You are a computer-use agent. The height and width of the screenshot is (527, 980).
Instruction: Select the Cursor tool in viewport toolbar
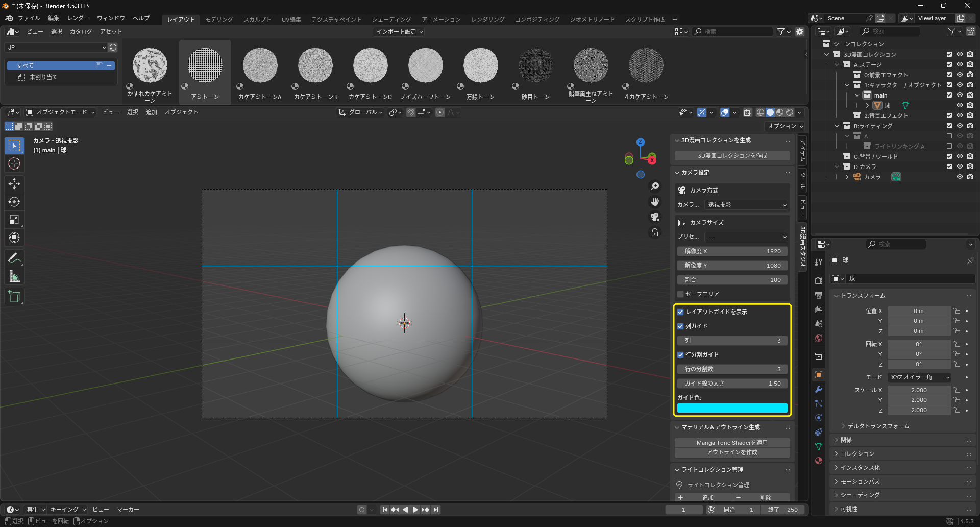point(14,163)
